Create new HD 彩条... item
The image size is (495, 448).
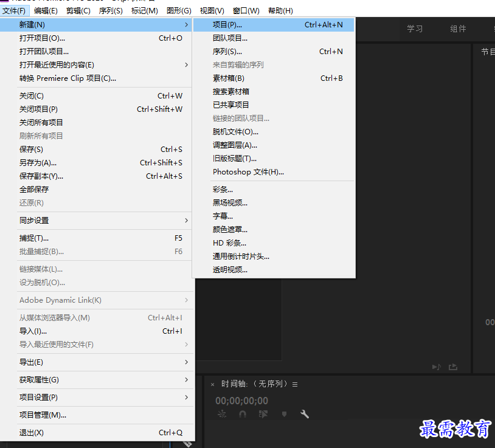pos(274,243)
